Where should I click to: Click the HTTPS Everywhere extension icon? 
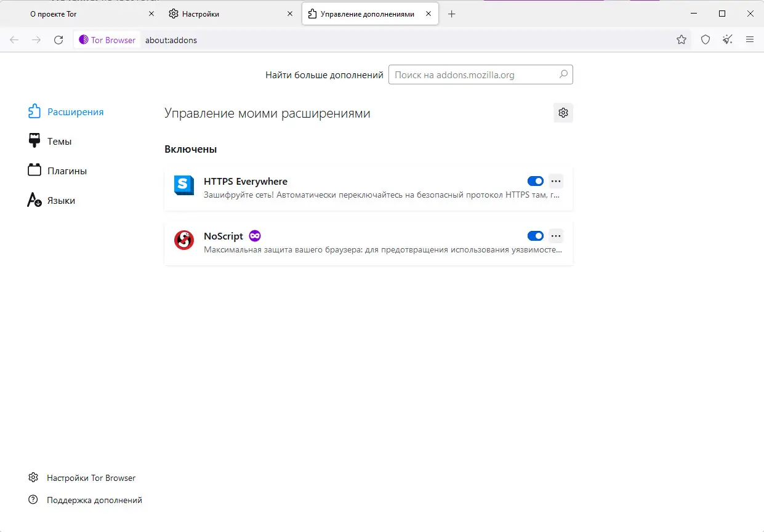184,185
